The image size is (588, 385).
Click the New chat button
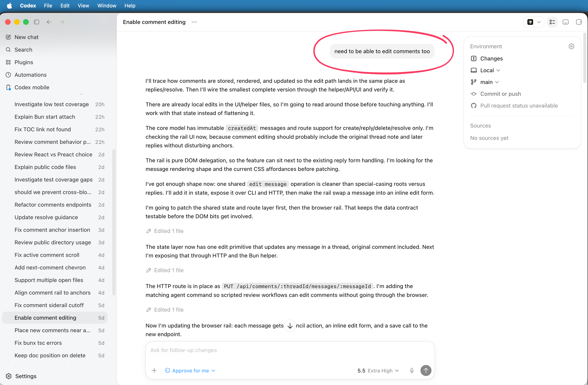(x=55, y=37)
